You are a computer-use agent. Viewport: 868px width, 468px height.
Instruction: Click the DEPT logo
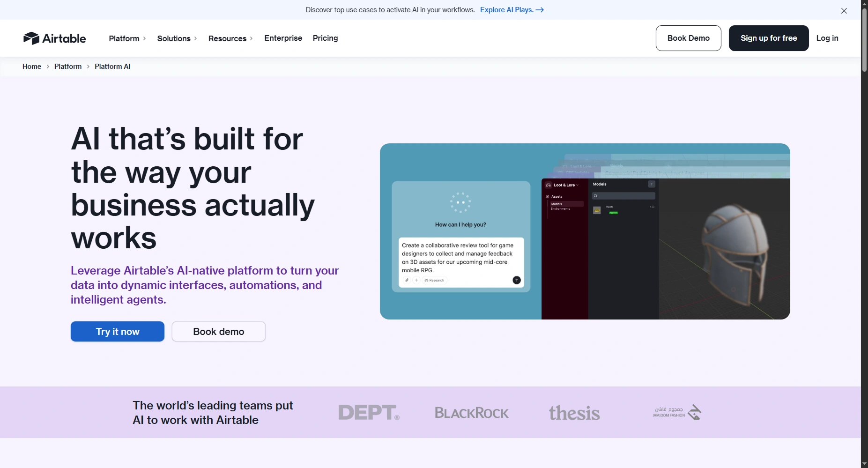point(369,412)
